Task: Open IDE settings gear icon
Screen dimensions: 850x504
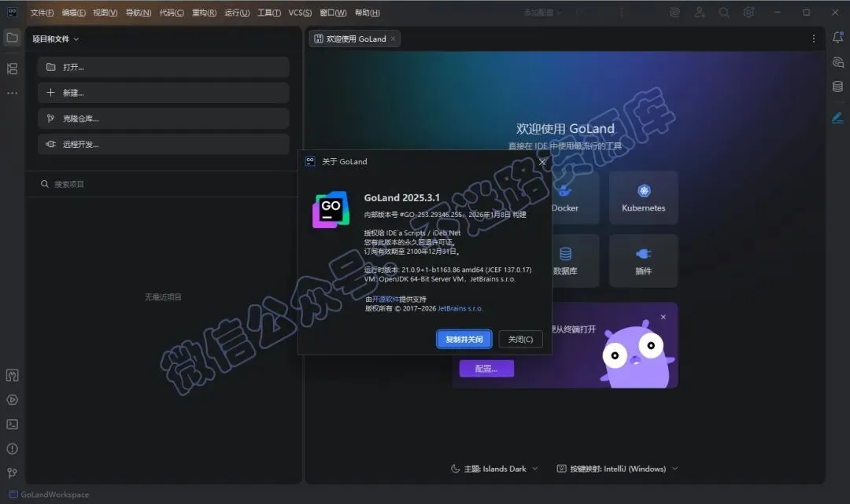Action: (748, 13)
